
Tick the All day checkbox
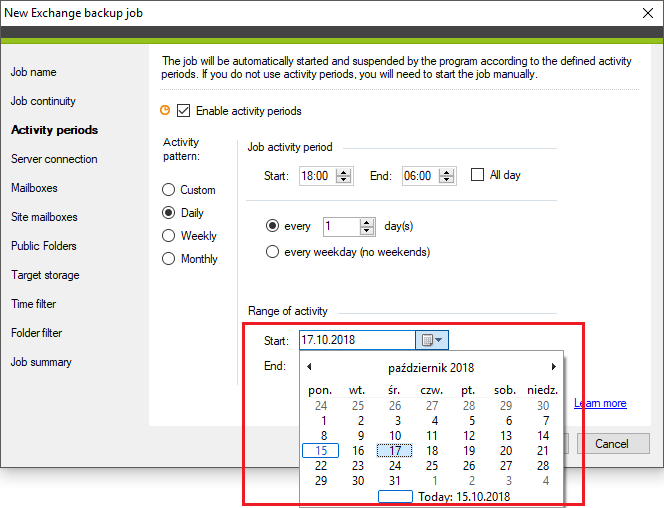[477, 175]
